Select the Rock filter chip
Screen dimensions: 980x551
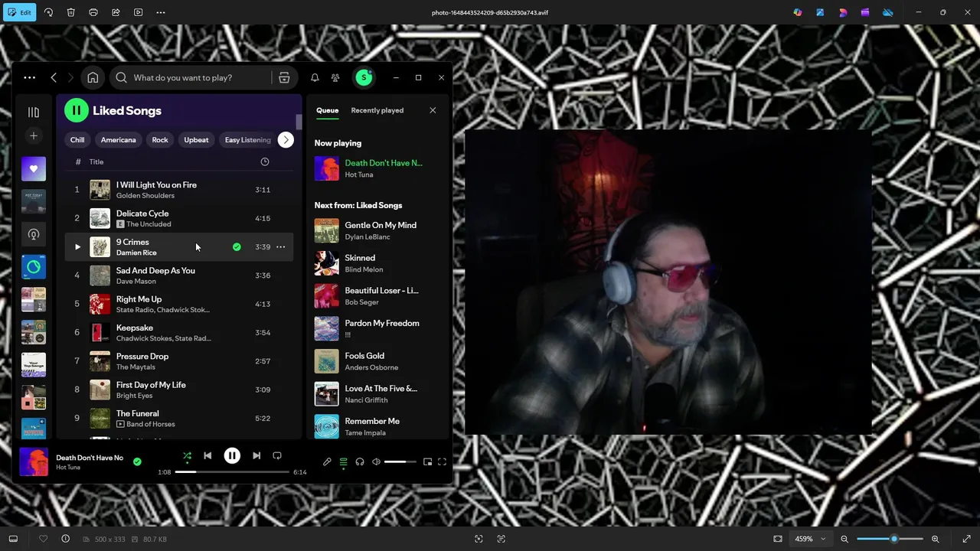[160, 140]
